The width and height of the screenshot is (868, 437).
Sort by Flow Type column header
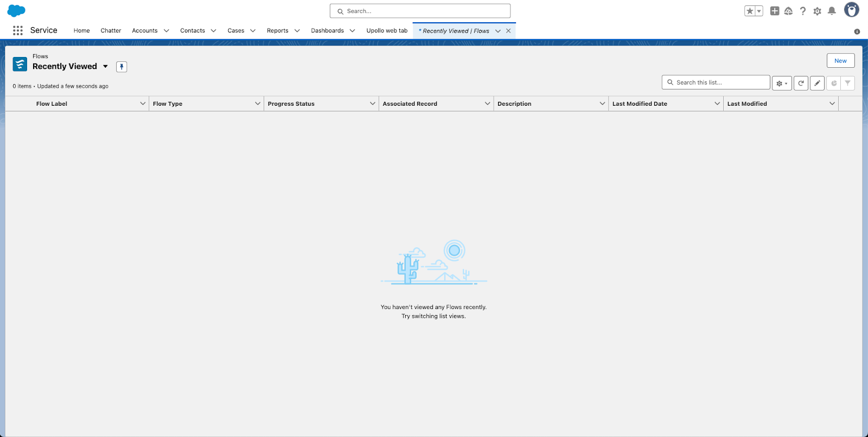(168, 104)
